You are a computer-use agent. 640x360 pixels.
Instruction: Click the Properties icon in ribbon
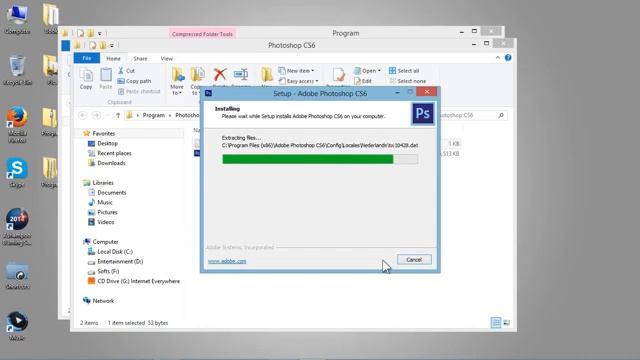tap(338, 75)
